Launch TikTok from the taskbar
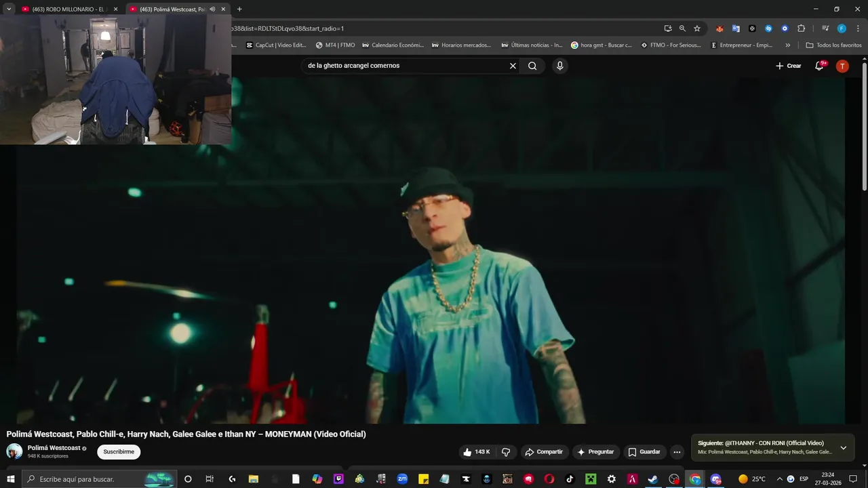Screen dimensions: 868x488 click(x=570, y=479)
